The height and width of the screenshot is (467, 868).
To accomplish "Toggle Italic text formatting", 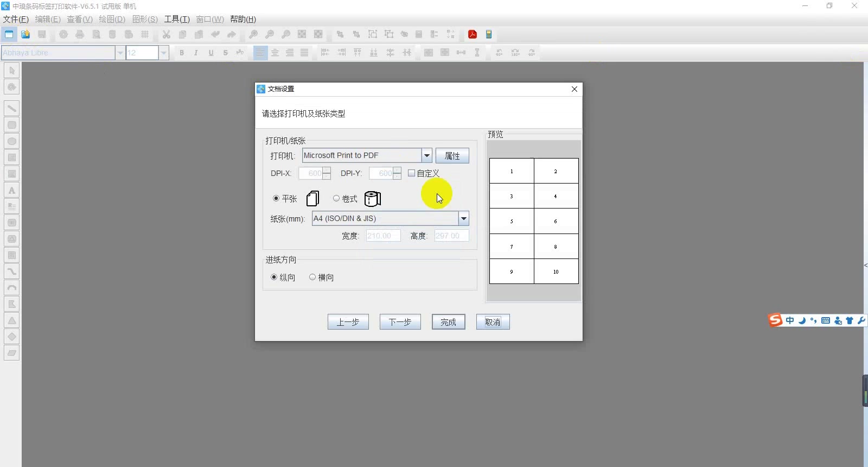I will click(196, 53).
